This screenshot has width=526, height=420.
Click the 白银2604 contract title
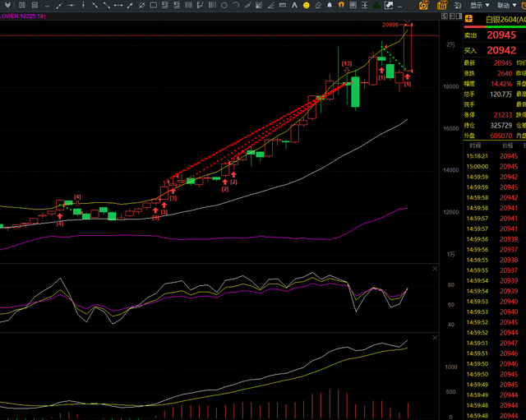tap(505, 20)
